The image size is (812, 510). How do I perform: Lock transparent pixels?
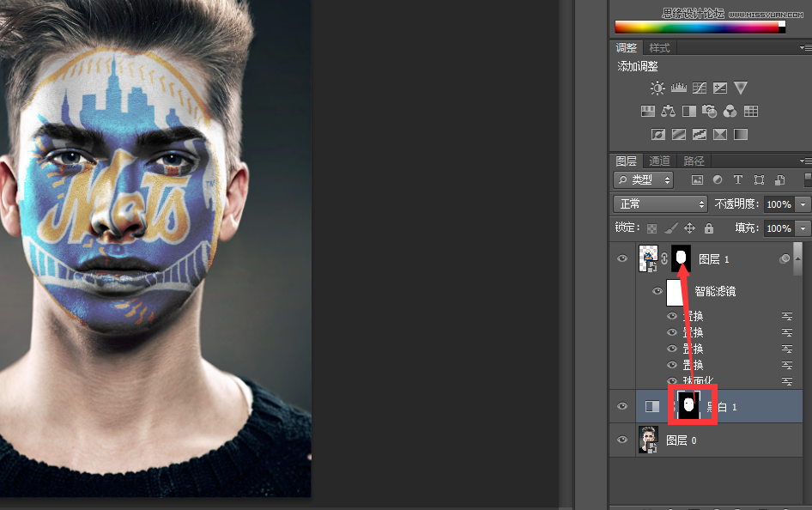point(652,228)
